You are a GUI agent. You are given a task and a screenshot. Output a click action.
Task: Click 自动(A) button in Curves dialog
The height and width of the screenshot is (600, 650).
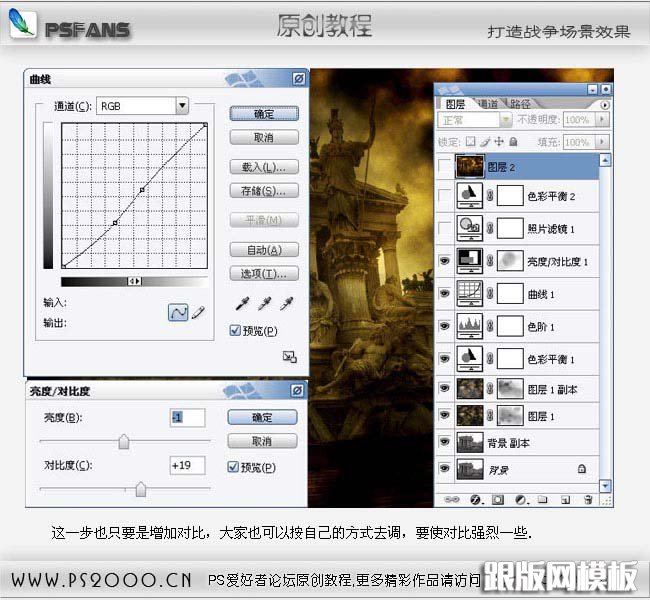[264, 250]
